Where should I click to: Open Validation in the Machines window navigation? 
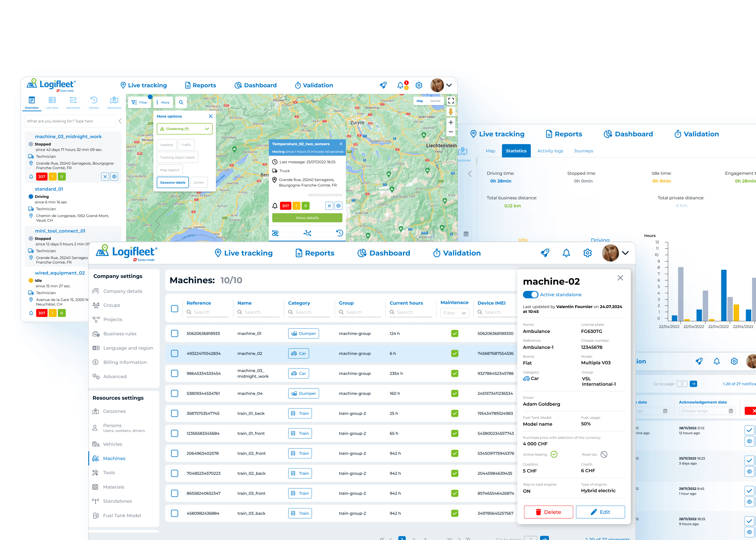coord(457,253)
